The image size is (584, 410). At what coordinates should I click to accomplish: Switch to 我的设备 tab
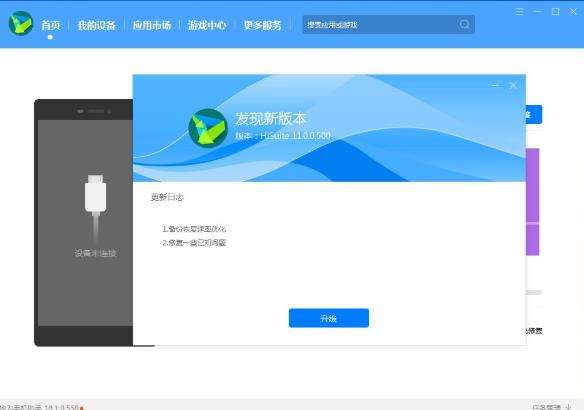[x=96, y=25]
